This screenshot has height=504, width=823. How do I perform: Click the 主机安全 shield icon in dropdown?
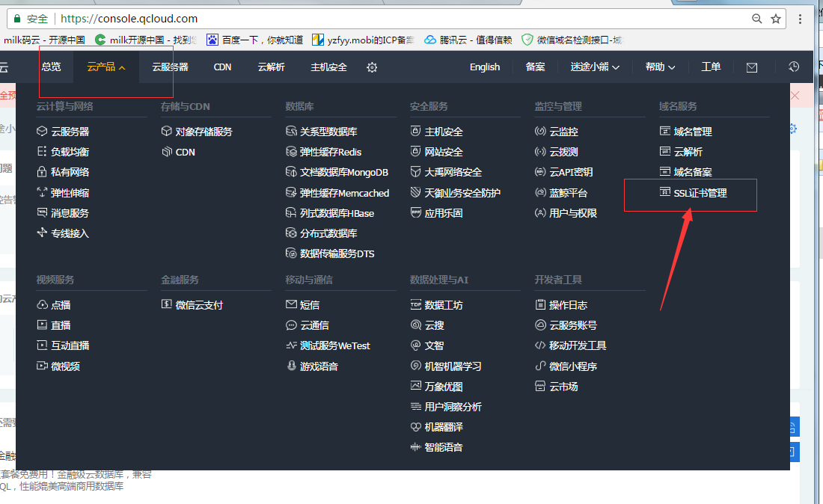tap(415, 131)
